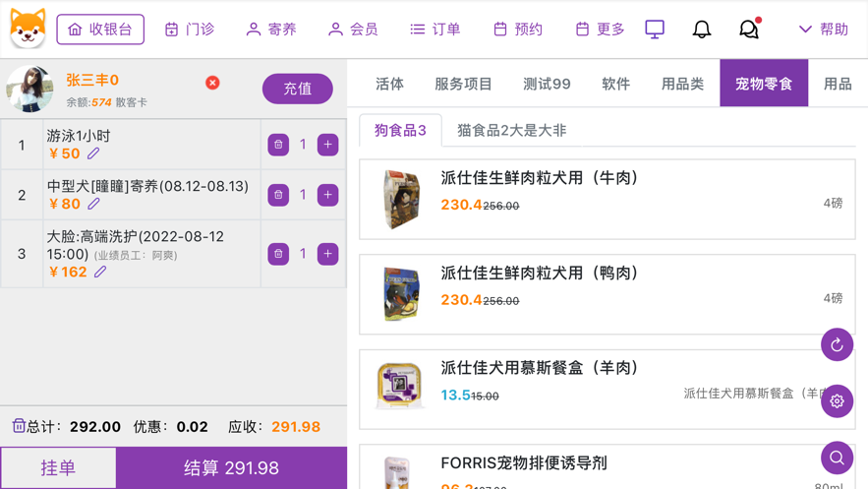
Task: Open customer service headset icon with red dot
Action: pyautogui.click(x=749, y=30)
